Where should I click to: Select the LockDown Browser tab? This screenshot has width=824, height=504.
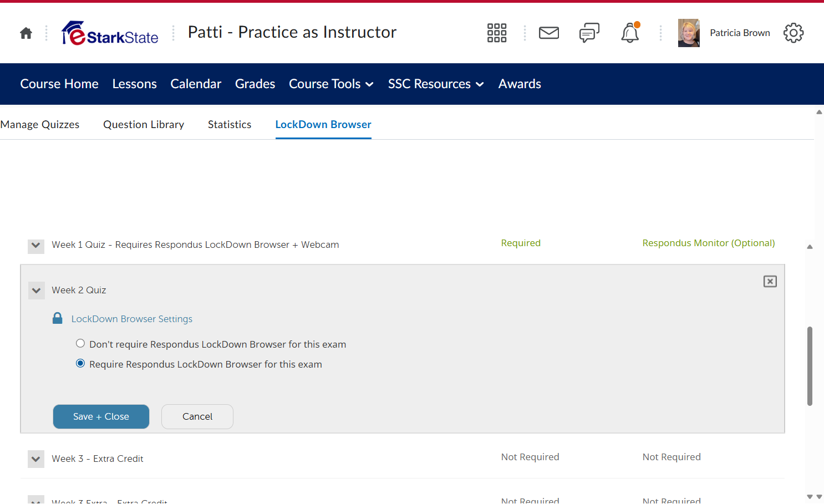323,125
